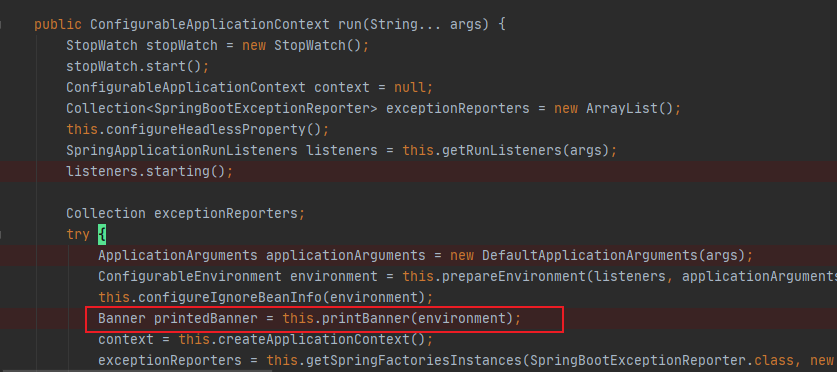The width and height of the screenshot is (837, 372).
Task: Click the ConfigurableEnvironment type name
Action: 189,276
